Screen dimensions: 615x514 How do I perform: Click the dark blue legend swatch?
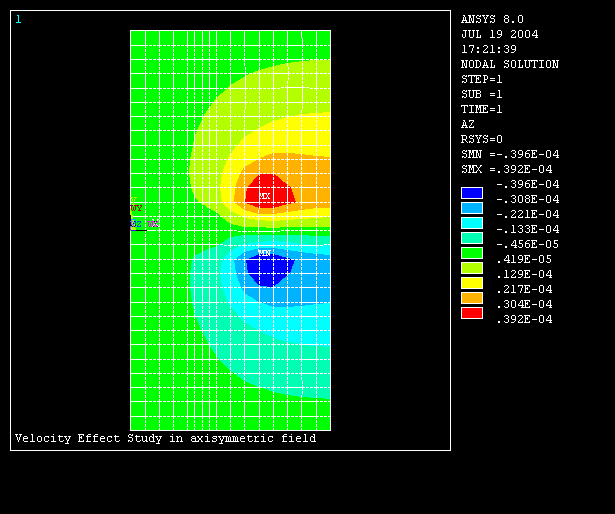472,193
